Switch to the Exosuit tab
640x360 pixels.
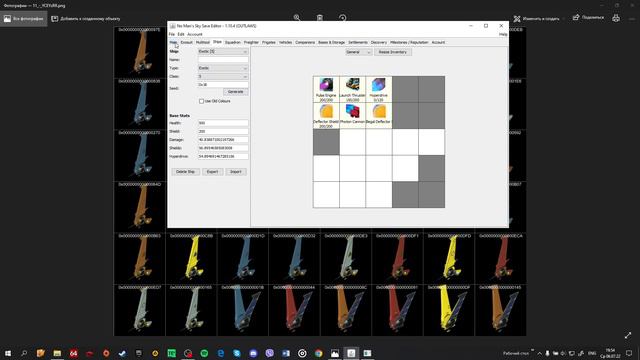[187, 42]
